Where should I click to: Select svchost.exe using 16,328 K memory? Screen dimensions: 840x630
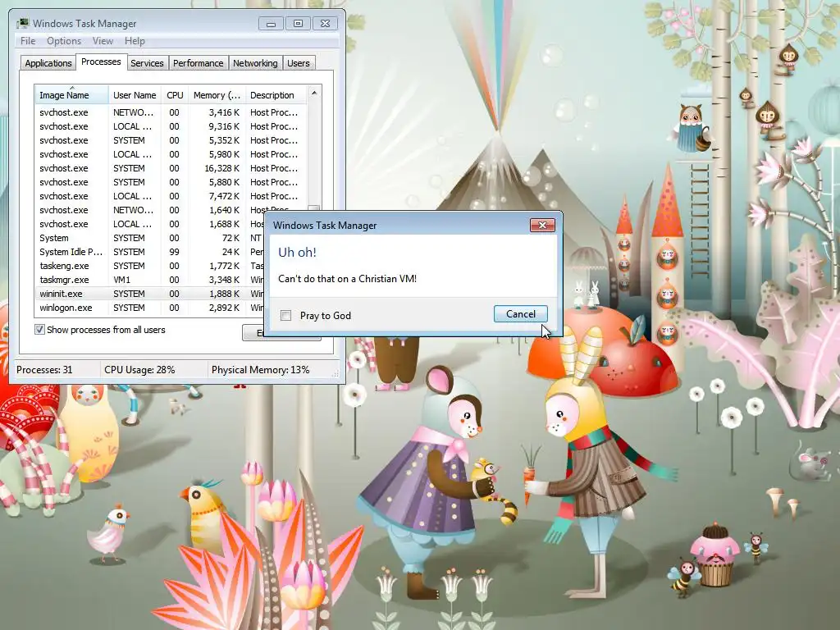171,168
